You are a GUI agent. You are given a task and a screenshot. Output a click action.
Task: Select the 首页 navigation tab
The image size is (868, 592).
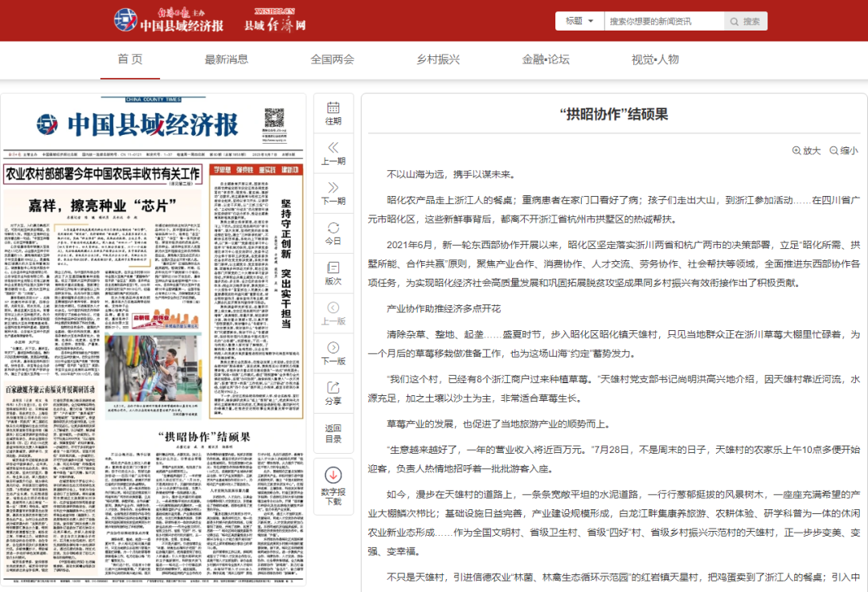pos(130,59)
